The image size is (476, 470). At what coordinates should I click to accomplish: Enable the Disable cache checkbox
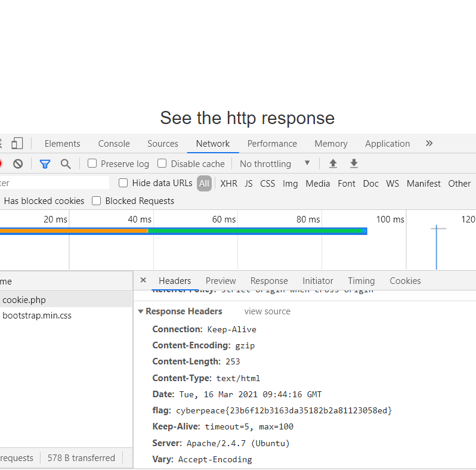[162, 163]
